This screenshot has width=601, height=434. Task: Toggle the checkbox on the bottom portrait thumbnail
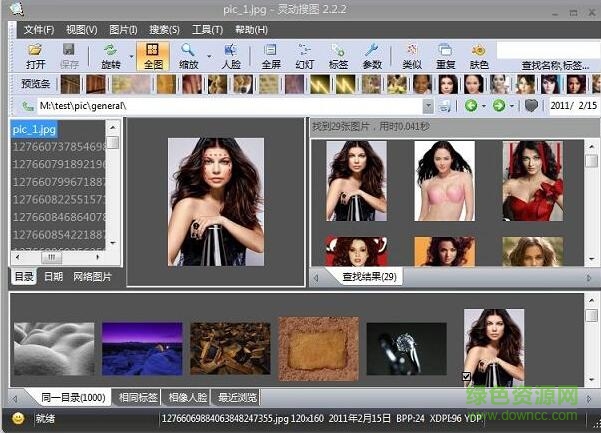click(x=467, y=376)
